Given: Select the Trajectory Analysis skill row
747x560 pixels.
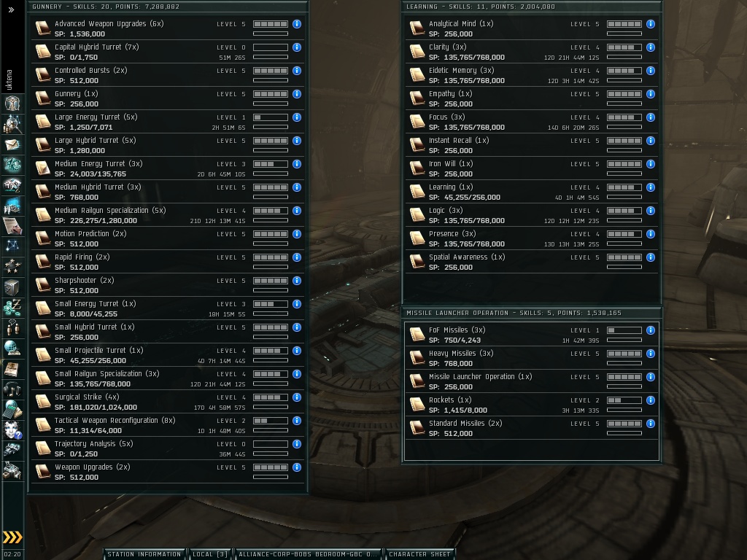Looking at the screenshot, I should coord(168,448).
